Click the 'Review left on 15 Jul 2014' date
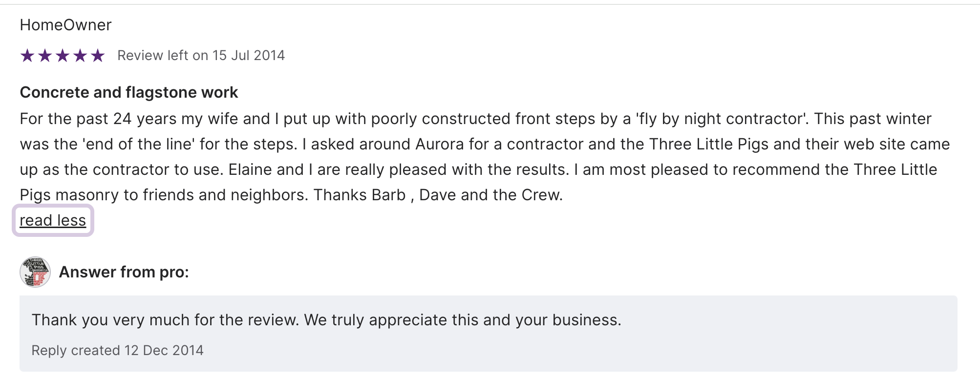Screen dimensions: 980x379 (x=201, y=56)
